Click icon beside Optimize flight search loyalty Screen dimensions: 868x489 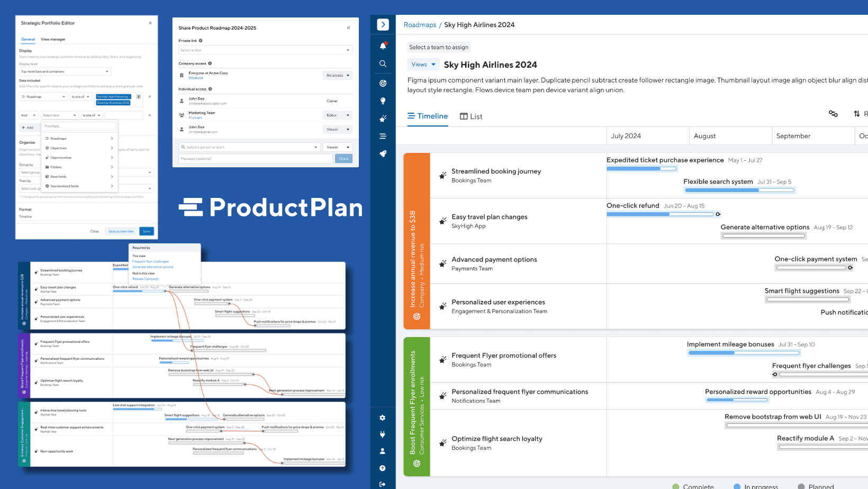pyautogui.click(x=442, y=443)
